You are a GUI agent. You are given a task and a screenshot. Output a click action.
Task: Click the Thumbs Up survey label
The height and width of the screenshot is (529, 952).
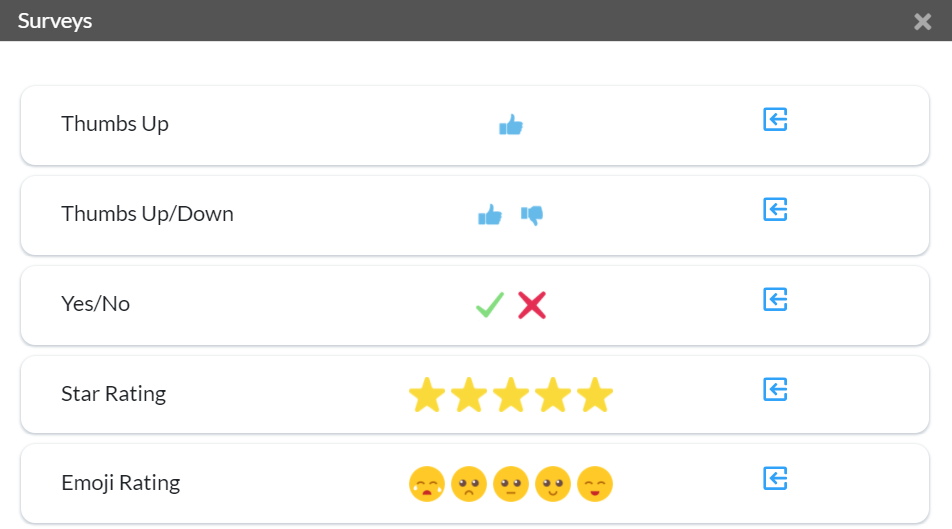(x=115, y=124)
